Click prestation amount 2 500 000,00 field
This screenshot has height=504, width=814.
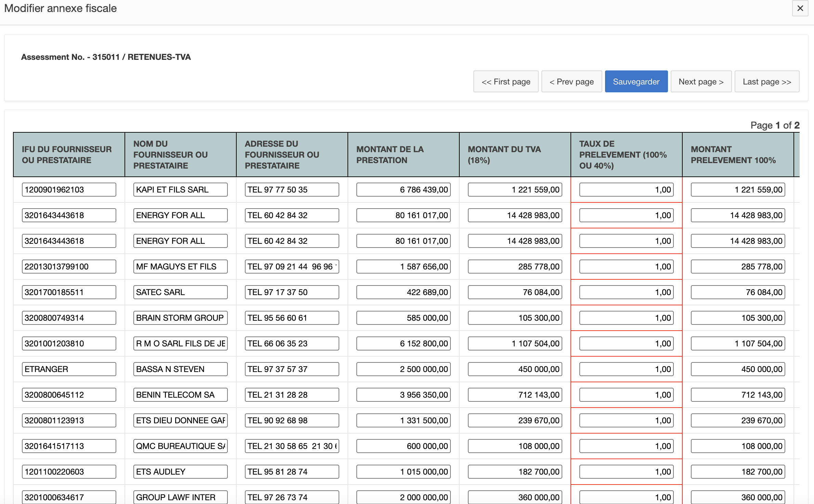point(403,369)
